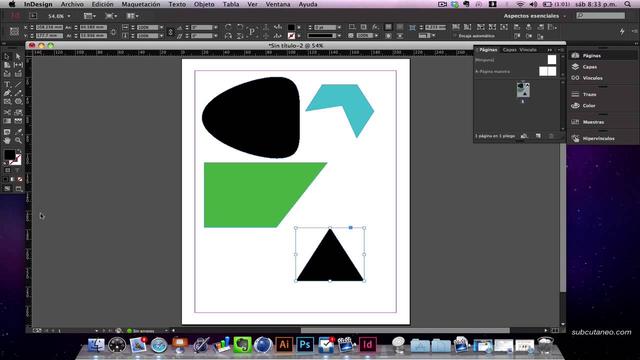Click the page 1 thumbnail in Páginas panel
The image size is (640, 360).
523,90
